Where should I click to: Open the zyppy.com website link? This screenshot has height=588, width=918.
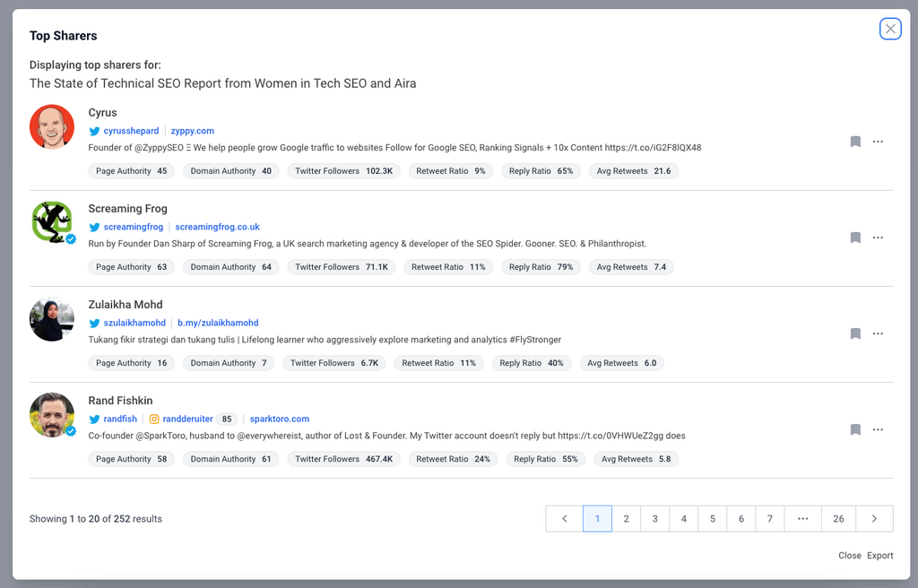click(x=193, y=131)
